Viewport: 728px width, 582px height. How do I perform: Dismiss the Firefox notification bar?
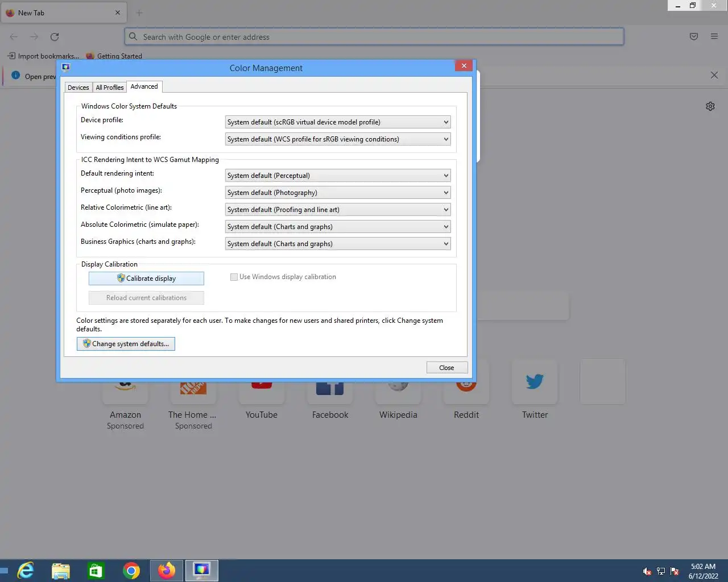(714, 75)
